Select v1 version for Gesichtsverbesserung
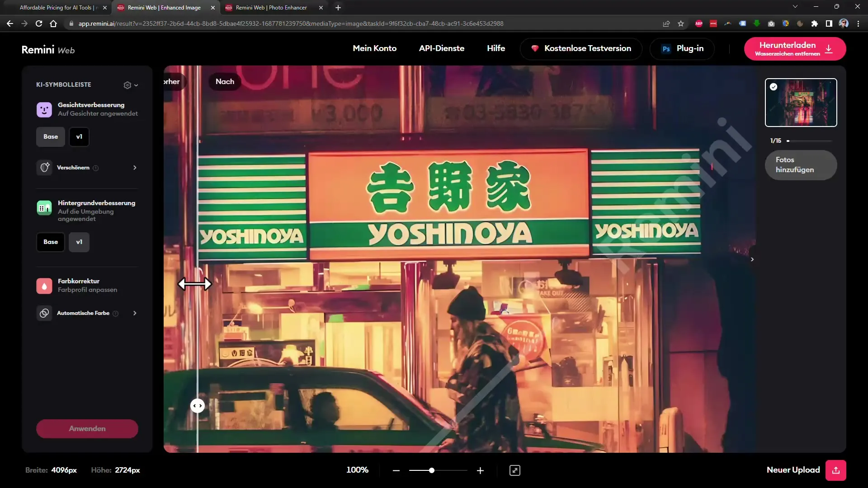Viewport: 868px width, 488px height. tap(79, 136)
